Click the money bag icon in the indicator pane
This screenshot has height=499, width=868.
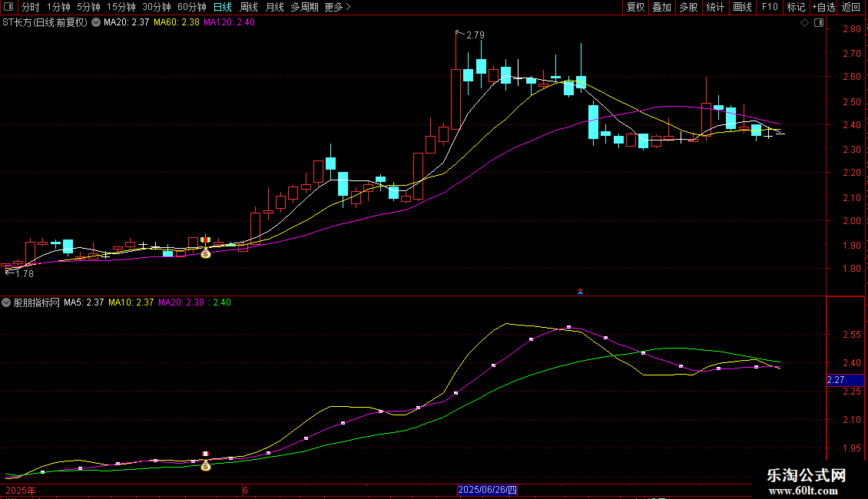tap(205, 466)
